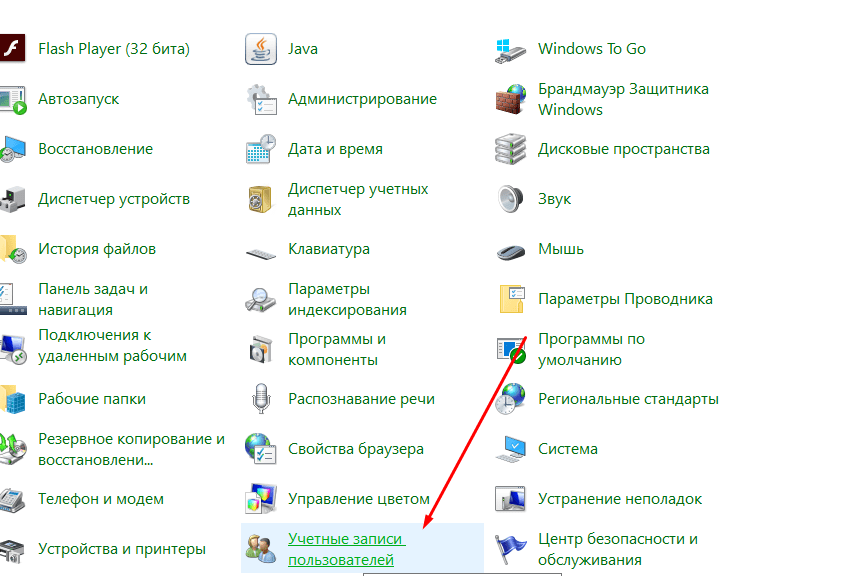Open the Программы и компоненты link
Viewport: 848px width, 576px height.
click(x=337, y=349)
